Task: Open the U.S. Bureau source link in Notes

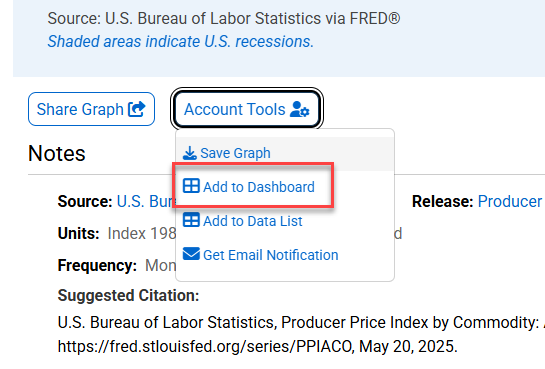Action: 146,201
